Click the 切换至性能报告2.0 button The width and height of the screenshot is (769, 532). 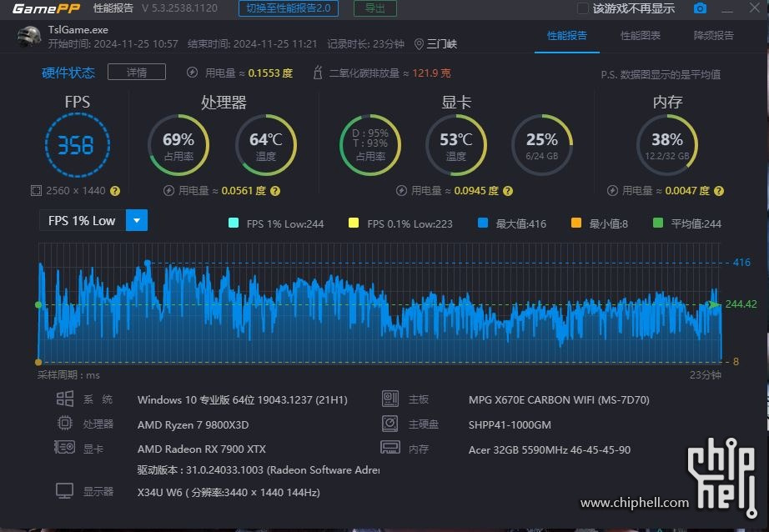pos(289,8)
